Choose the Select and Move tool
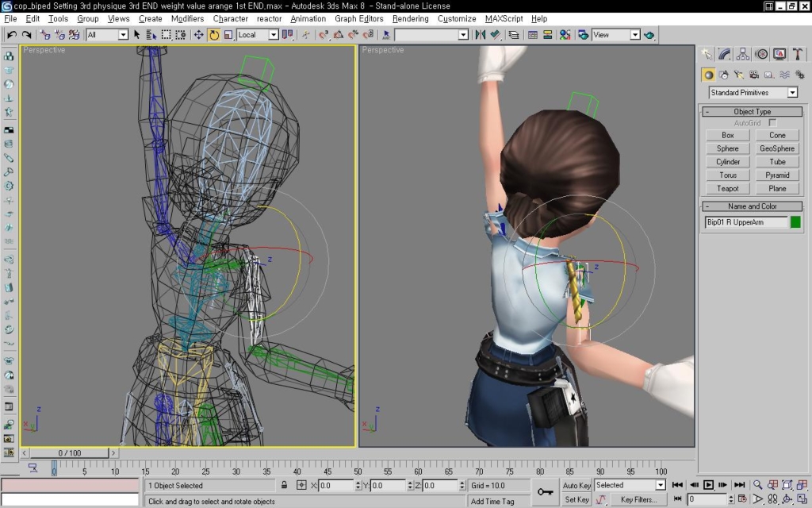 [198, 35]
